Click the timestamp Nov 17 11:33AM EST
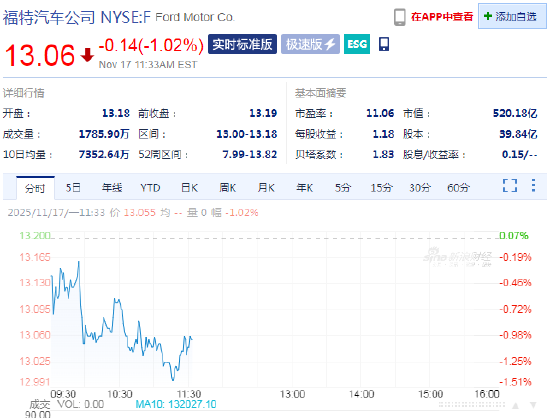 pos(148,65)
